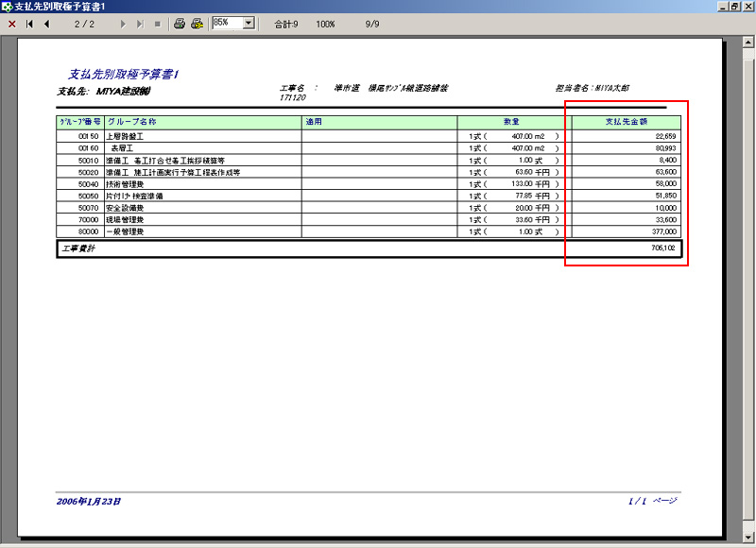Viewport: 756px width, 548px height.
Task: Click the 工事名 label
Action: tap(292, 88)
